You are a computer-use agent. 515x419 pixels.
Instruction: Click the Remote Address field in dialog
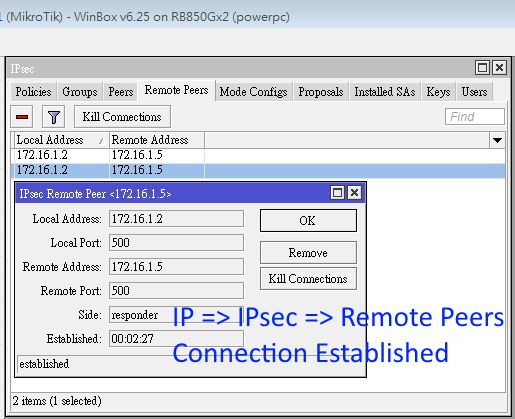coord(176,267)
